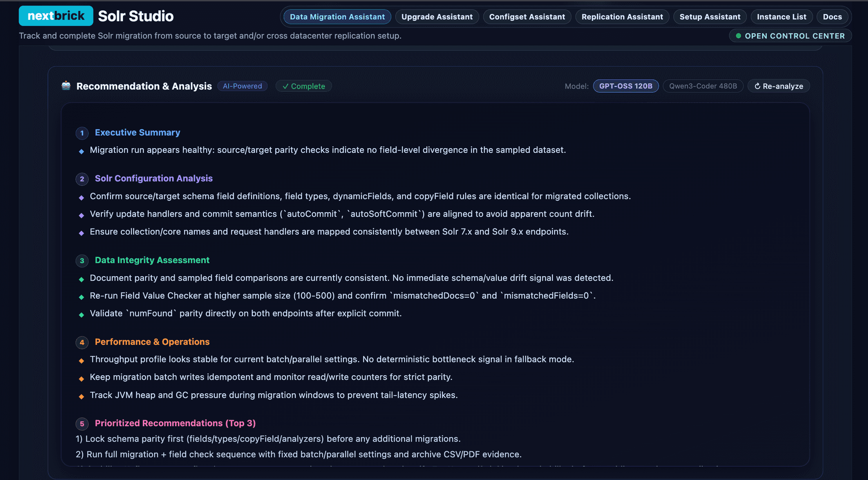
Task: Click the Executive Summary heading
Action: pyautogui.click(x=137, y=132)
